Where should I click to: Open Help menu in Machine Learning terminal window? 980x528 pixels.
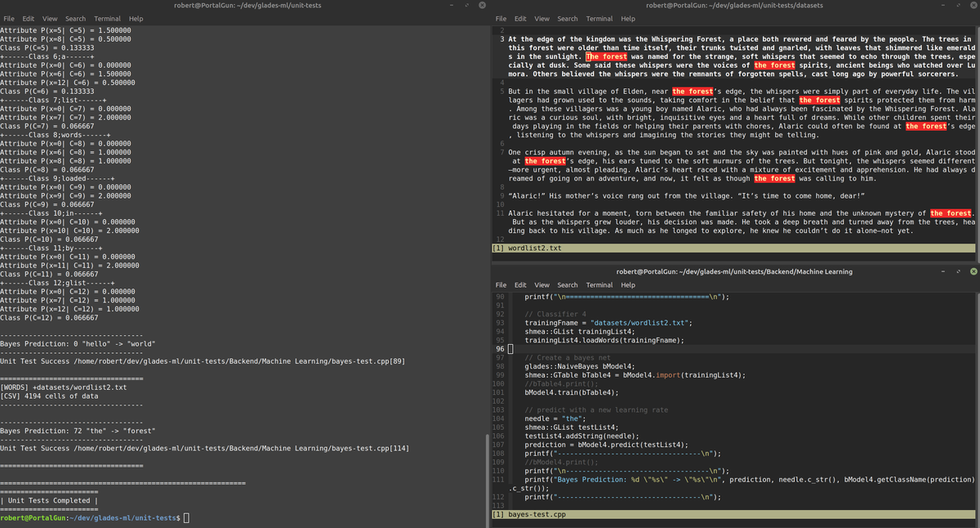point(627,285)
